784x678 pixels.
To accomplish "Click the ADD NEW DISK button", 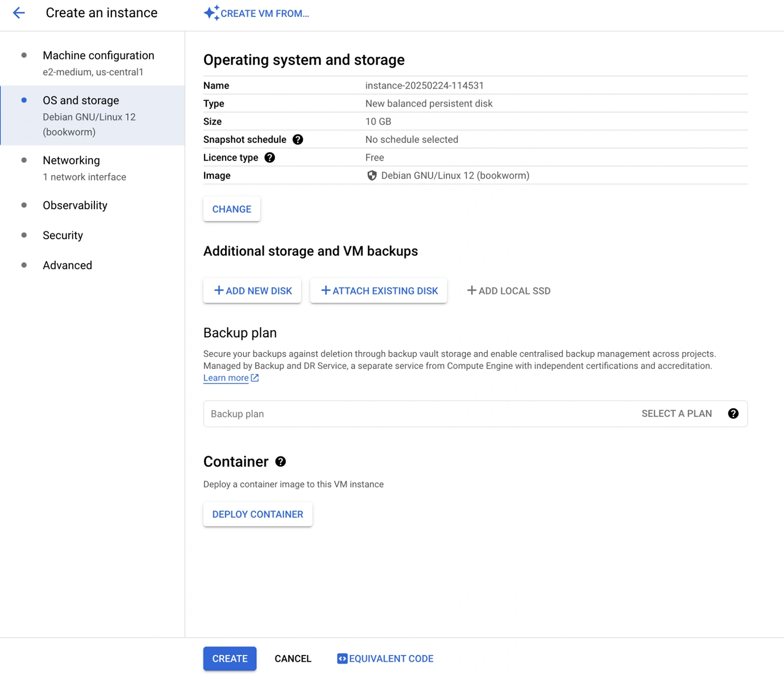I will pyautogui.click(x=252, y=291).
